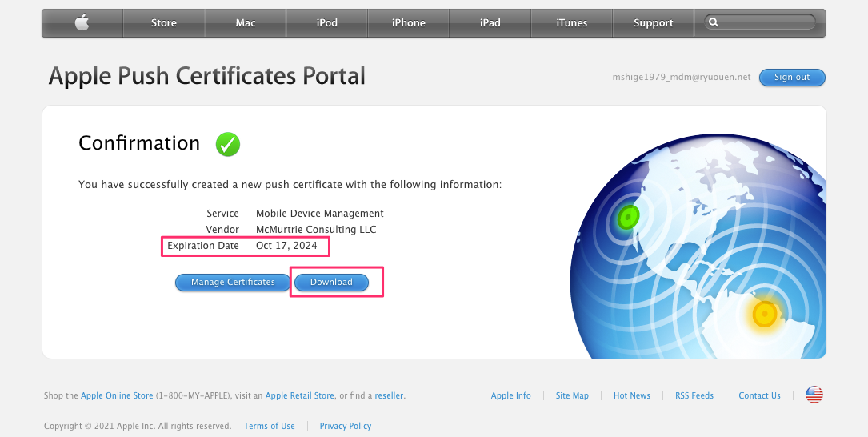
Task: Open the Store menu item
Action: pos(164,22)
